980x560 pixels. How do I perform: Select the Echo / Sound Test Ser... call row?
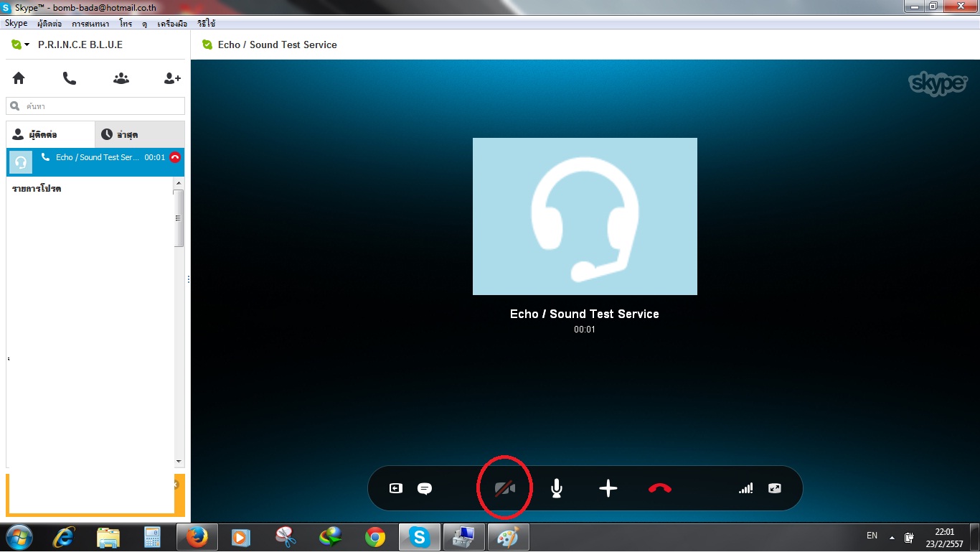[x=95, y=162]
